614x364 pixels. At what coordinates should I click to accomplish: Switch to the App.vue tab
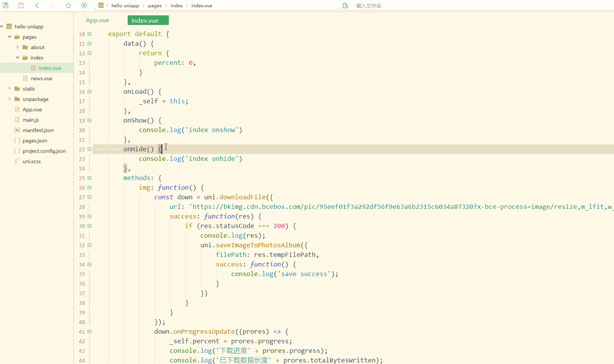point(98,20)
